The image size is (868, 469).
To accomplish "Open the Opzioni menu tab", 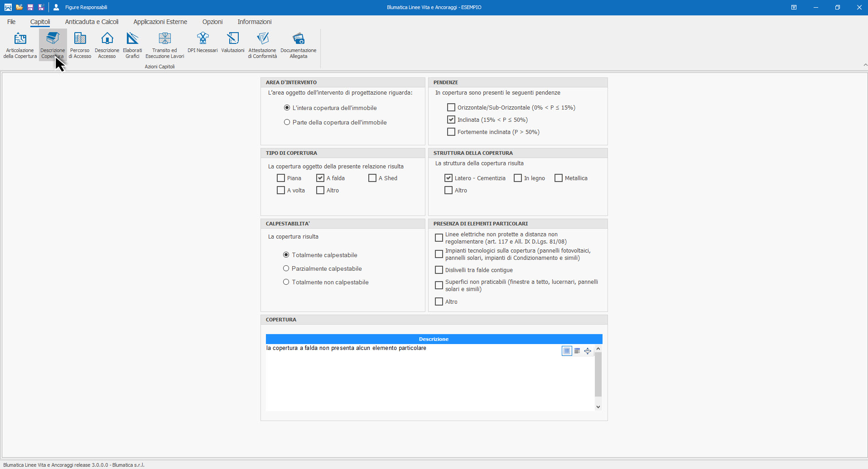I will coord(212,22).
